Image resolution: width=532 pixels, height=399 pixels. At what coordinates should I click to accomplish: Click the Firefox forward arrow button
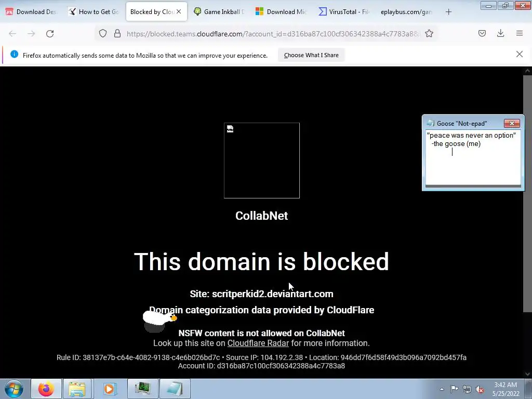click(31, 34)
